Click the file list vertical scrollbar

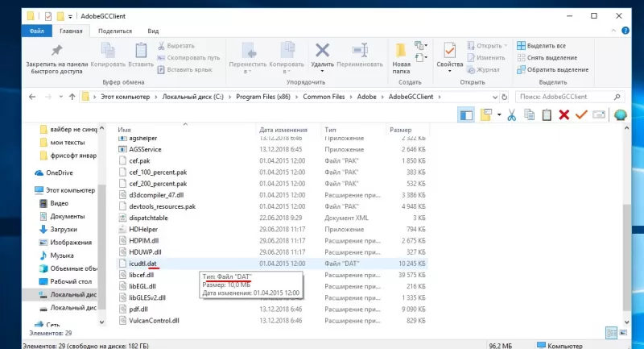(626, 225)
